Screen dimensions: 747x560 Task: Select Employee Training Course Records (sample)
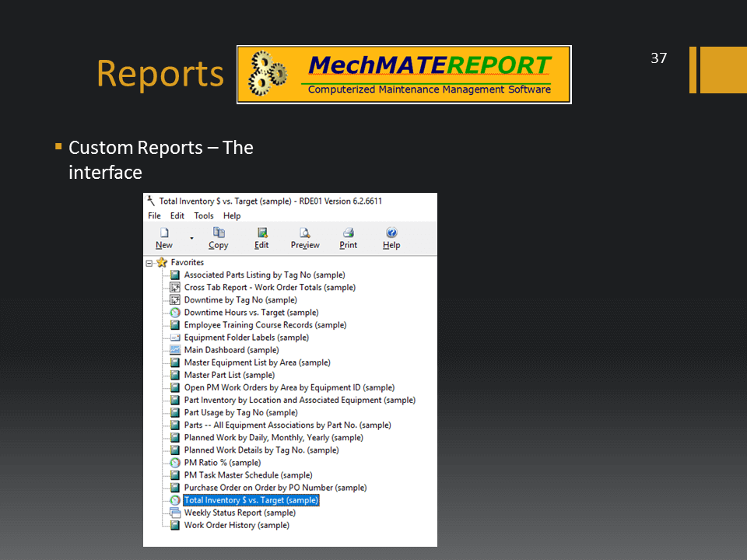(x=265, y=325)
